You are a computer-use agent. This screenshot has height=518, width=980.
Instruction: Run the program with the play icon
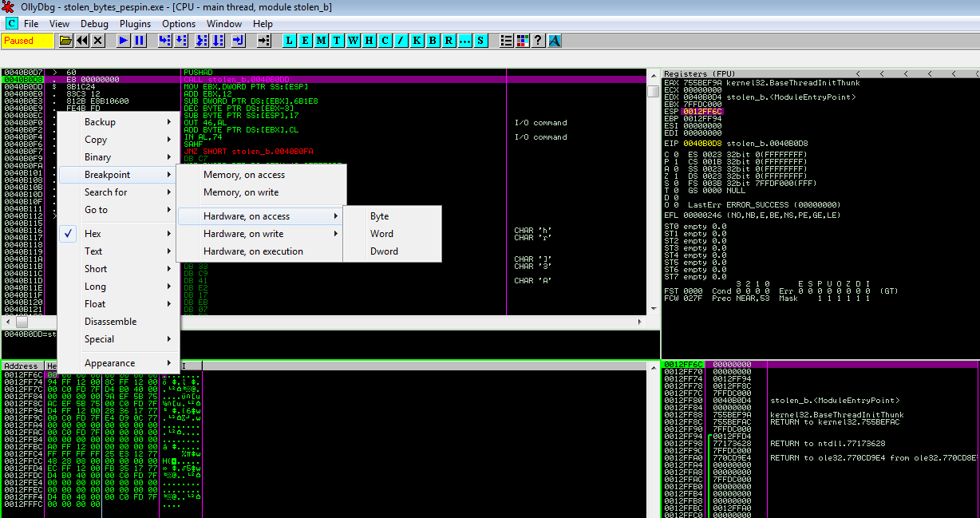tap(123, 40)
